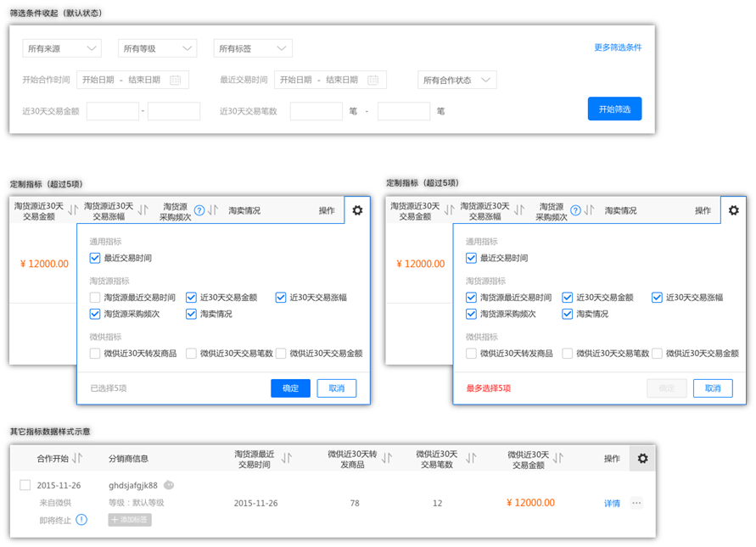The image size is (756, 547).
Task: Open the column settings gear on the bottom table
Action: tap(643, 460)
